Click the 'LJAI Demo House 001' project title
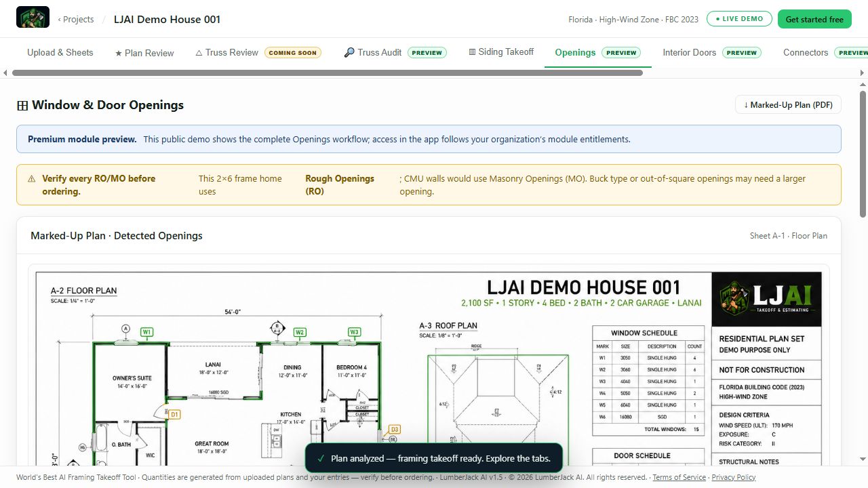868x488 pixels. point(167,19)
